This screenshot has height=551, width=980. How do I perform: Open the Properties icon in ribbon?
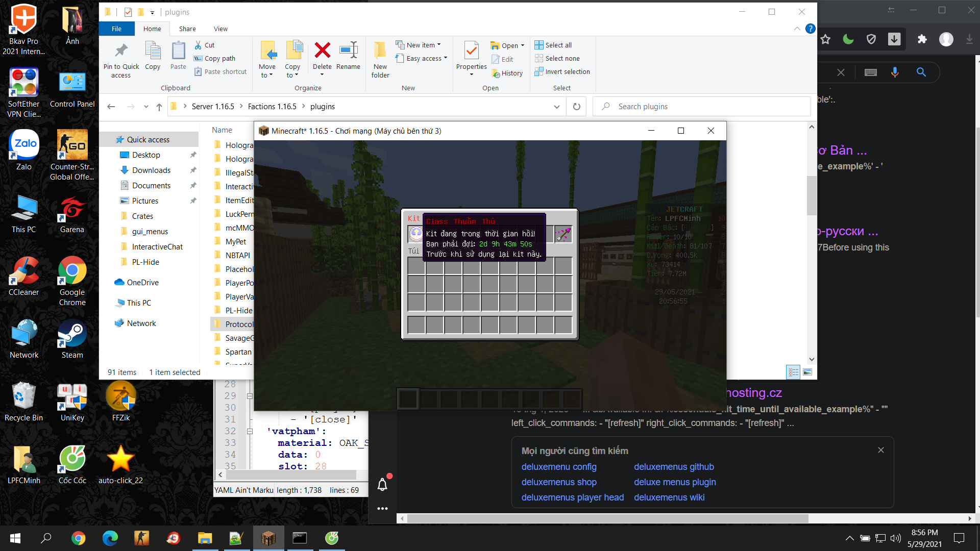tap(471, 51)
